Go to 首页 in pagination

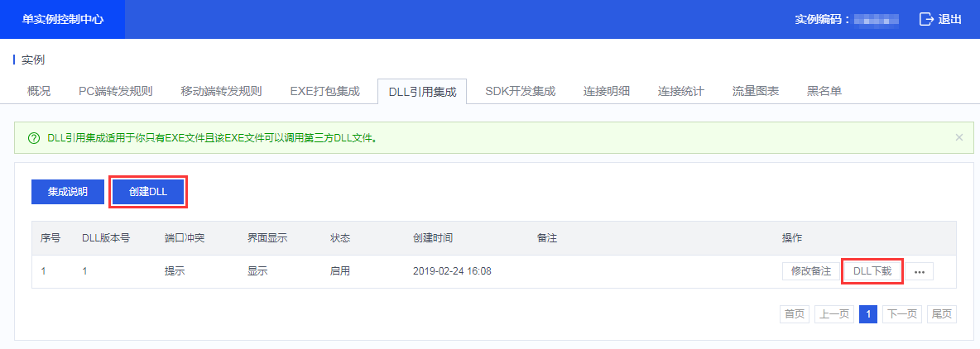pos(795,314)
